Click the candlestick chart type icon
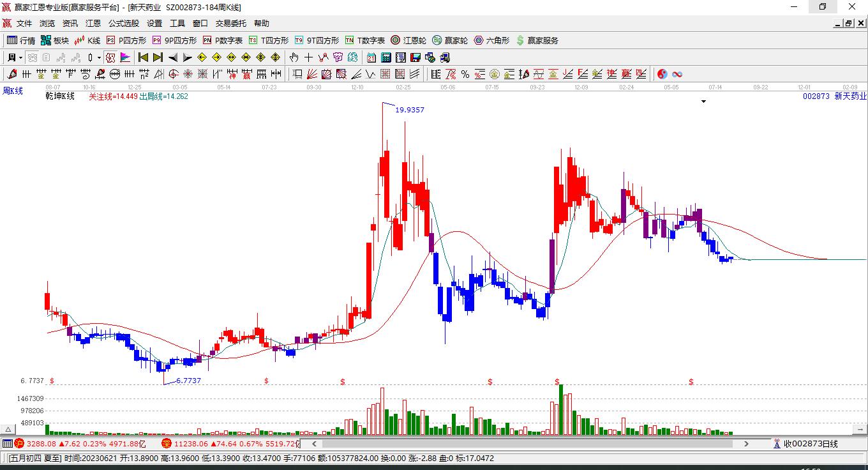The width and height of the screenshot is (868, 470). point(91,57)
